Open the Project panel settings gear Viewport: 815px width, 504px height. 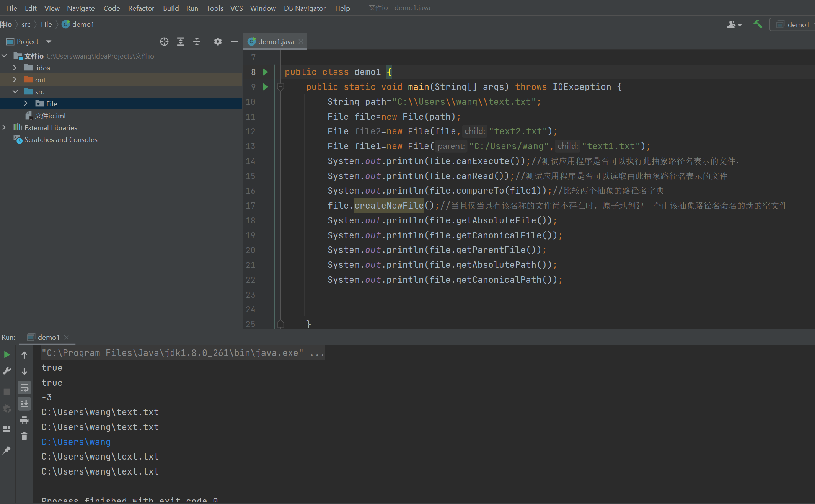(218, 42)
